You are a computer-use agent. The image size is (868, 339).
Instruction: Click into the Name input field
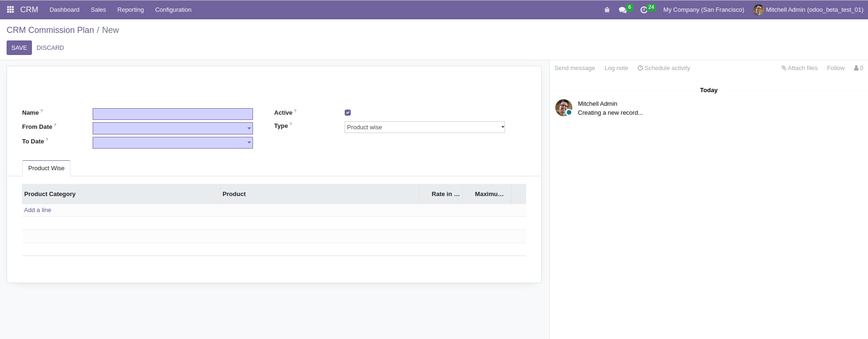(173, 114)
